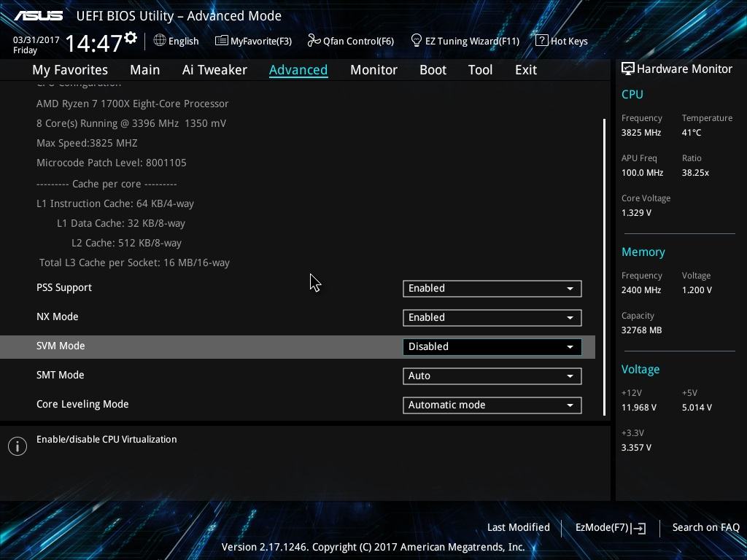The image size is (747, 560).
Task: Click the memory Capacity value 32768 MB
Action: (641, 330)
